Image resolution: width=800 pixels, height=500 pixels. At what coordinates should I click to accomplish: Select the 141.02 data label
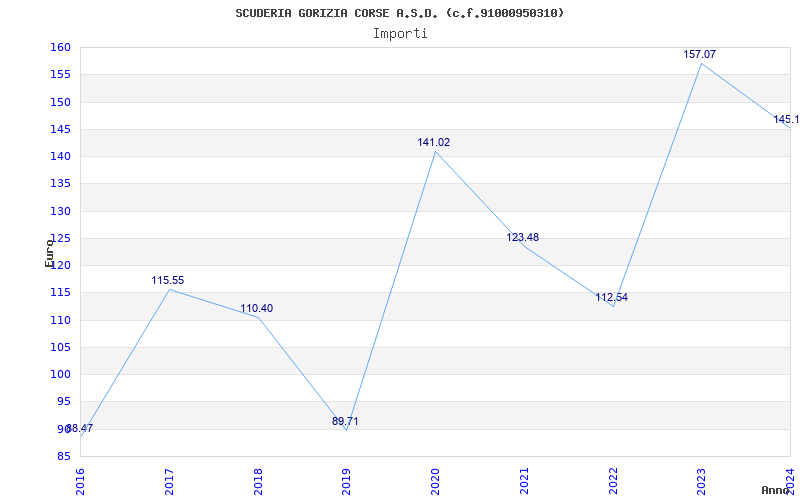[x=434, y=142]
